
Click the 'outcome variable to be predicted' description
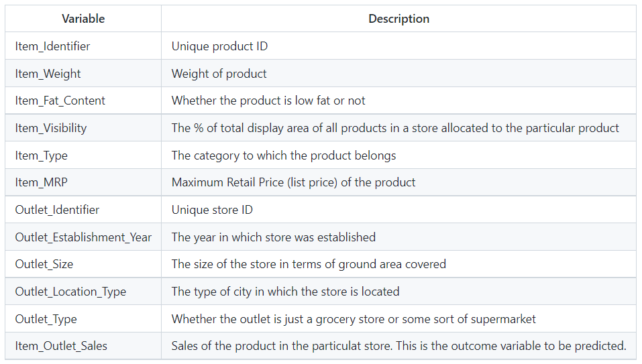click(x=539, y=346)
